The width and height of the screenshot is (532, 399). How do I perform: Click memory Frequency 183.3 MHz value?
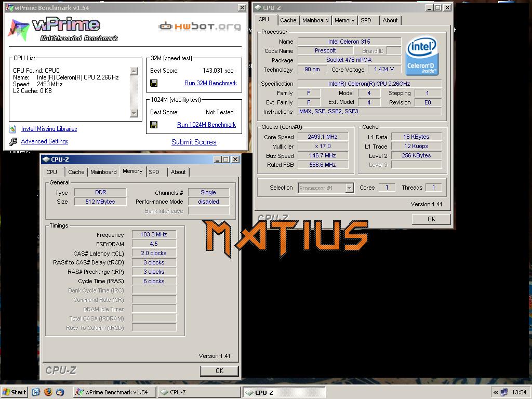(x=154, y=234)
